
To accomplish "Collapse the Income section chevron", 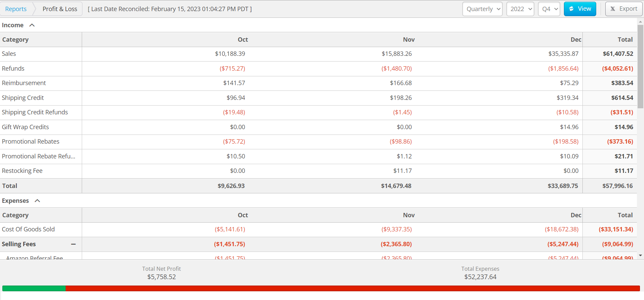I will tap(32, 25).
